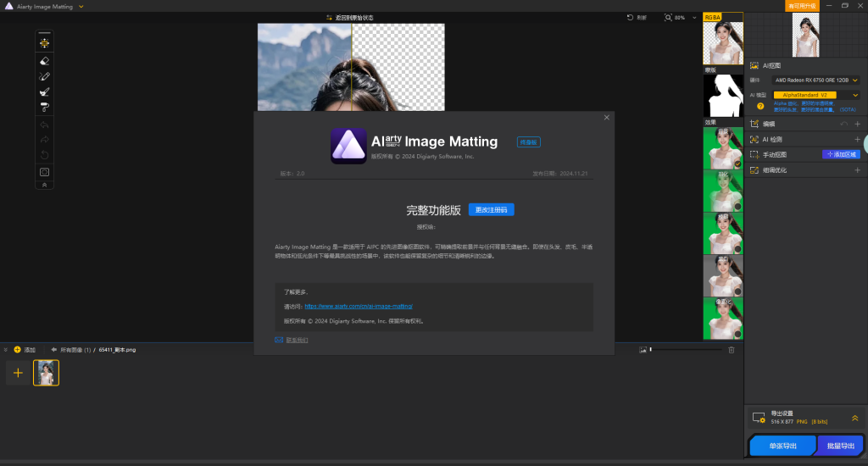Choose the paint roller tool
This screenshot has height=466, width=868.
click(x=45, y=107)
